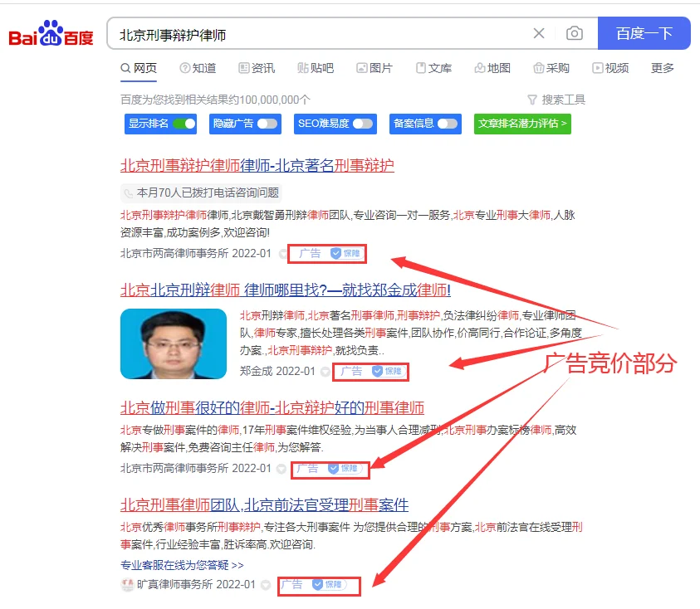Enable the 备案信息 toggle
The width and height of the screenshot is (700, 609).
pyautogui.click(x=448, y=124)
